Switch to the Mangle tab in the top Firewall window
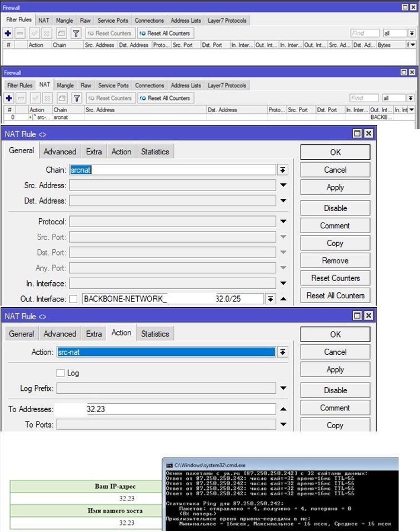 click(x=64, y=21)
